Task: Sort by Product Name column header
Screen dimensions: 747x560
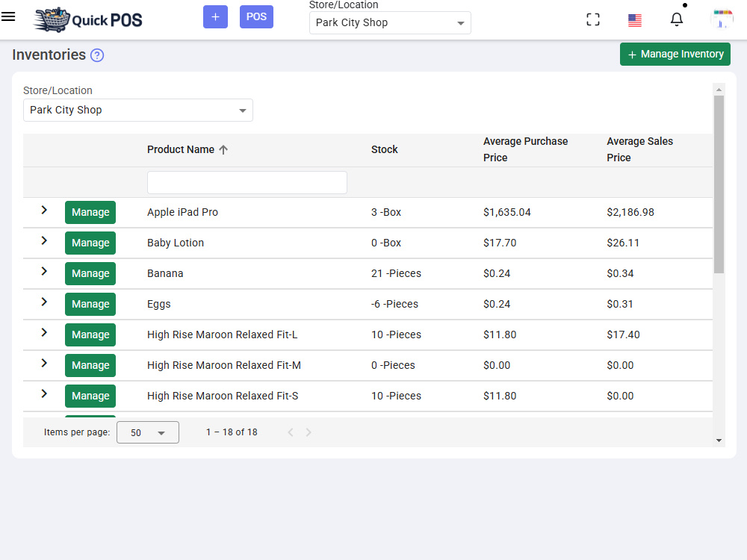Action: pos(181,149)
